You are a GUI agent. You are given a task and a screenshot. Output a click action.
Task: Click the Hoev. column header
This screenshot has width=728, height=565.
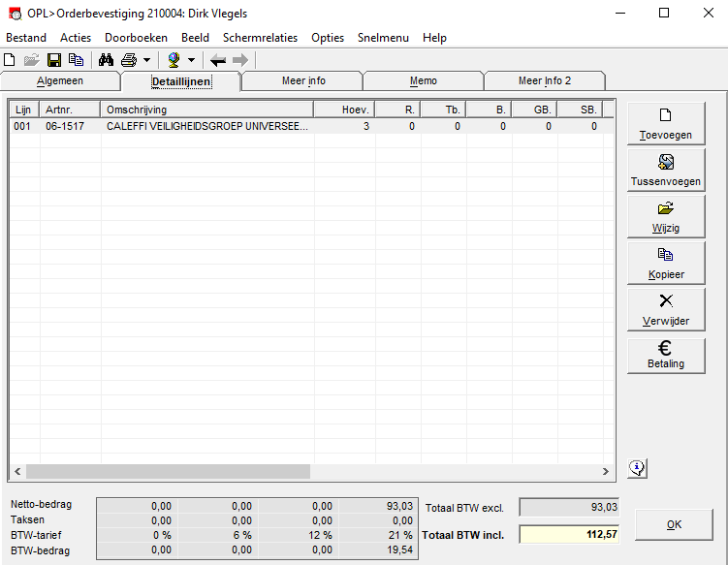click(344, 110)
